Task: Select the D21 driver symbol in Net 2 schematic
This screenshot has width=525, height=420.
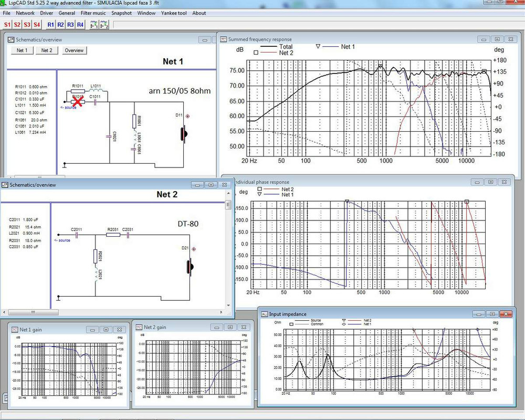Action: 190,267
